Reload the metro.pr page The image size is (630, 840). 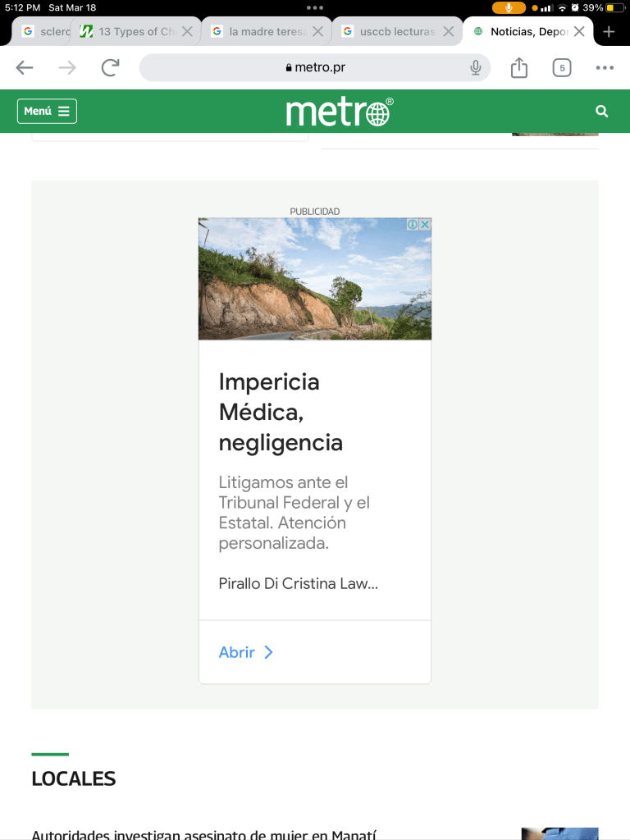tap(110, 68)
